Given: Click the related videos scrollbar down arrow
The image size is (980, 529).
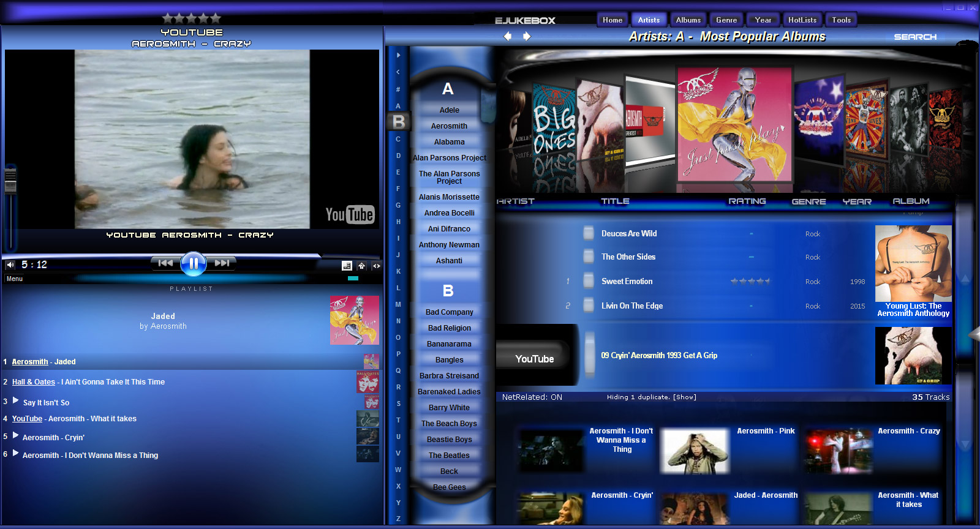Looking at the screenshot, I should (x=966, y=444).
